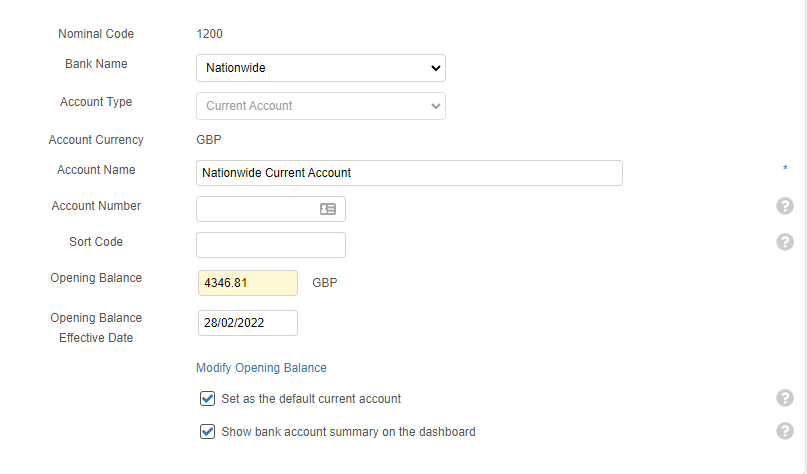Untick the default current account checkbox

pyautogui.click(x=208, y=398)
